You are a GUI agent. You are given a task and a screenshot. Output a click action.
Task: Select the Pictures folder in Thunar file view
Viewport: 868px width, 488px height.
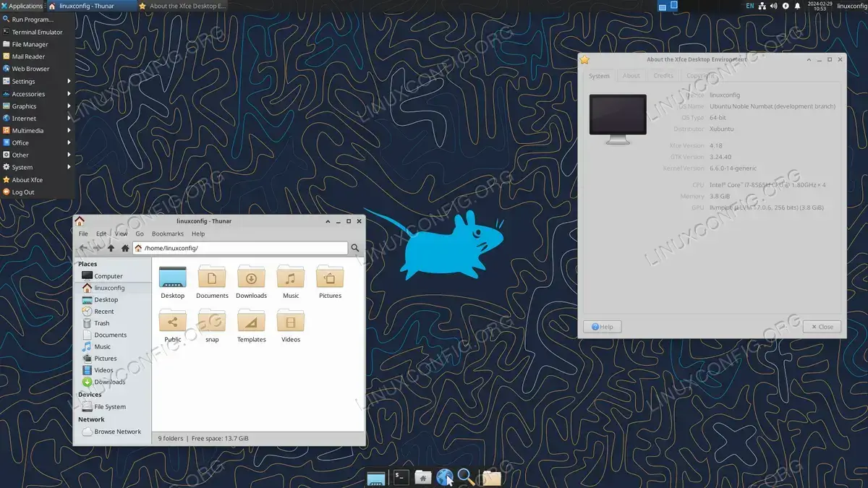330,283
